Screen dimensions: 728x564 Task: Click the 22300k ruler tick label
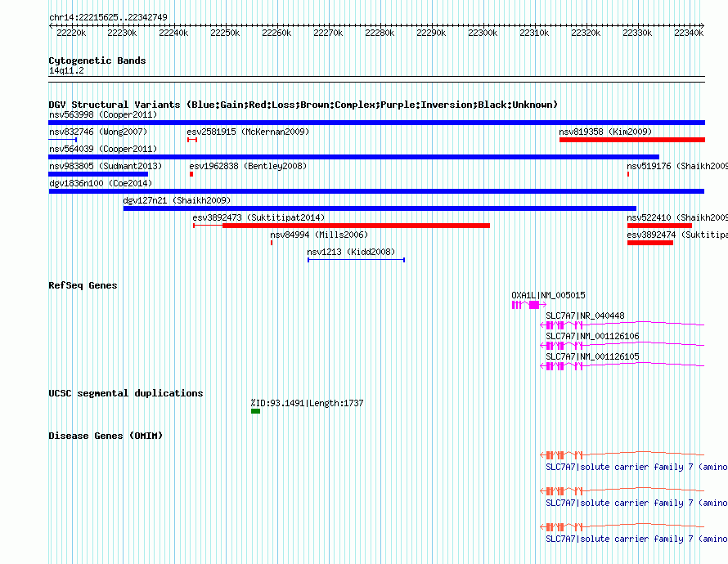tap(483, 33)
